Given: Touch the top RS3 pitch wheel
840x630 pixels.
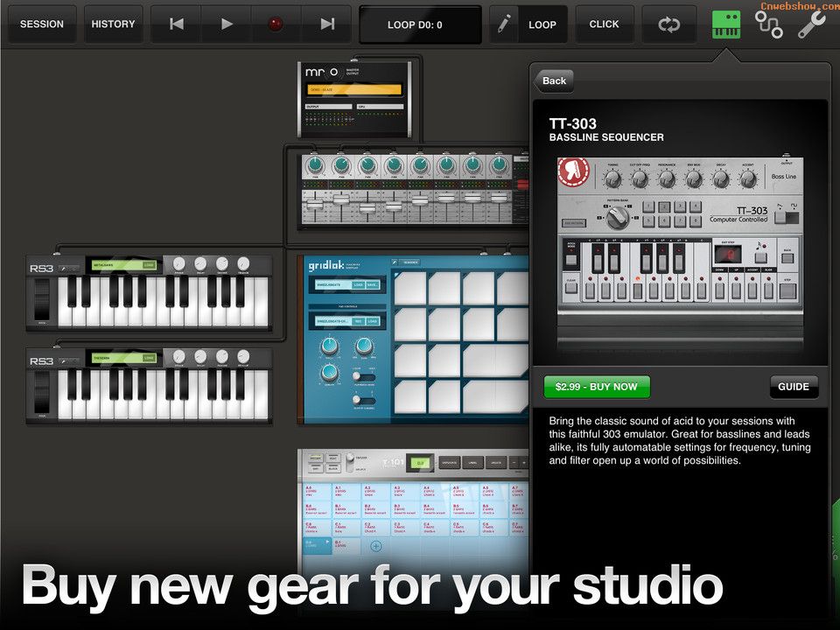Looking at the screenshot, I should point(42,299).
